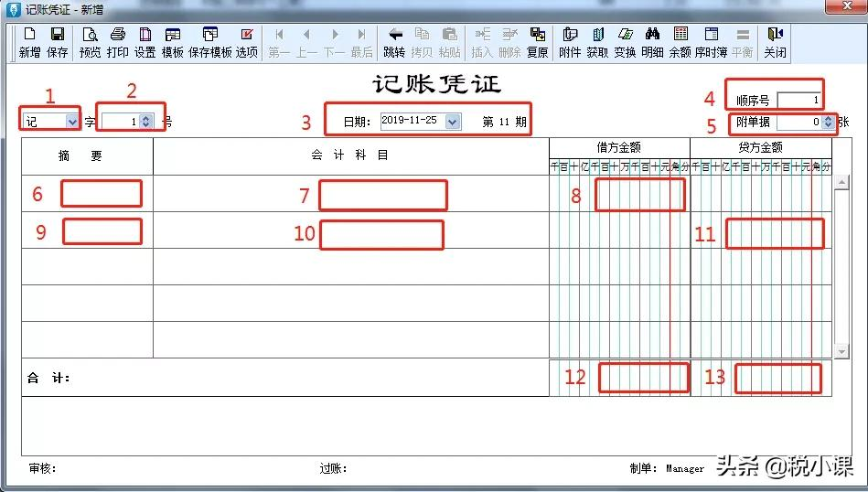Click the 合计 total label

[48, 378]
